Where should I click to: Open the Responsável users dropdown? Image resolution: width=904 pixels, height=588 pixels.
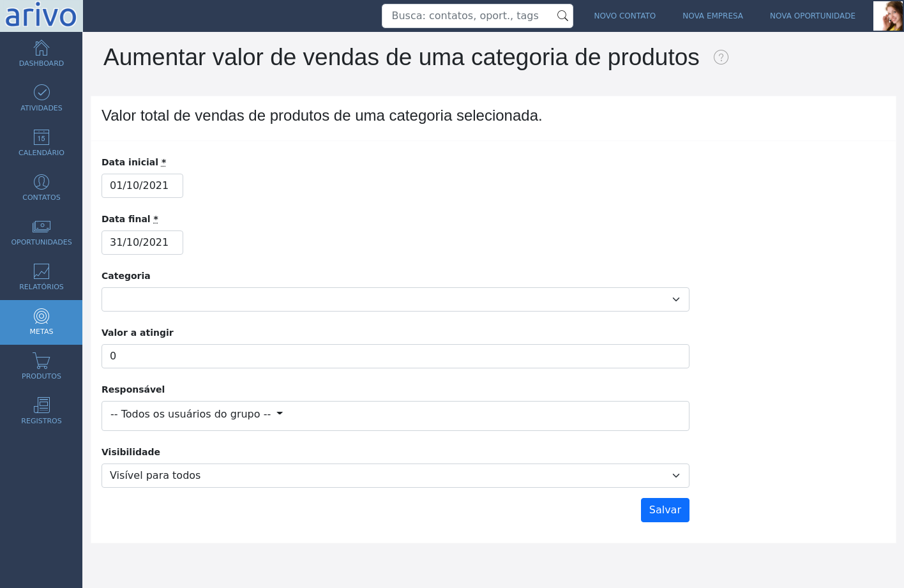tap(395, 416)
